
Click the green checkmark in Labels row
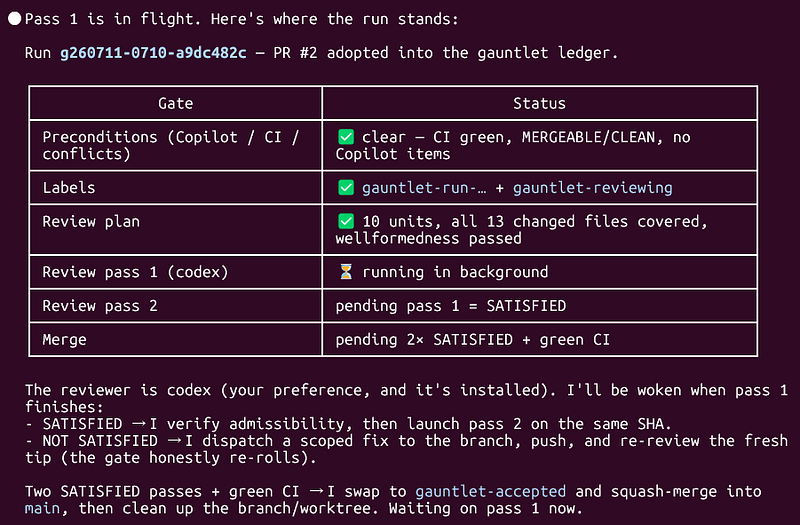(346, 187)
